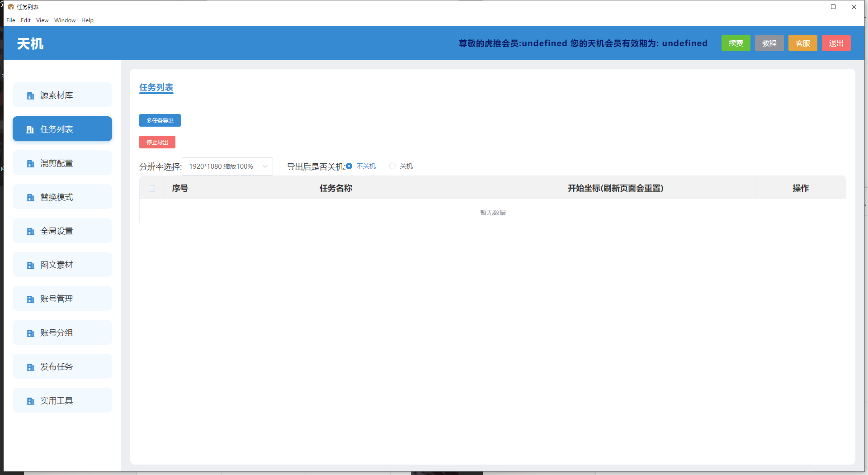The height and width of the screenshot is (475, 868).
Task: Click the app logo in the title bar
Action: pos(10,6)
